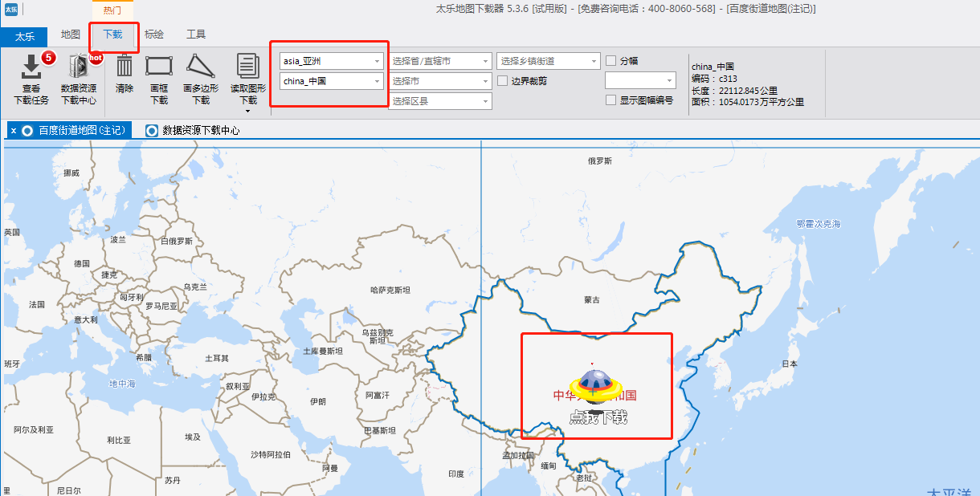The image size is (980, 496).
Task: Click the 蒙古 label on the map
Action: pyautogui.click(x=592, y=299)
